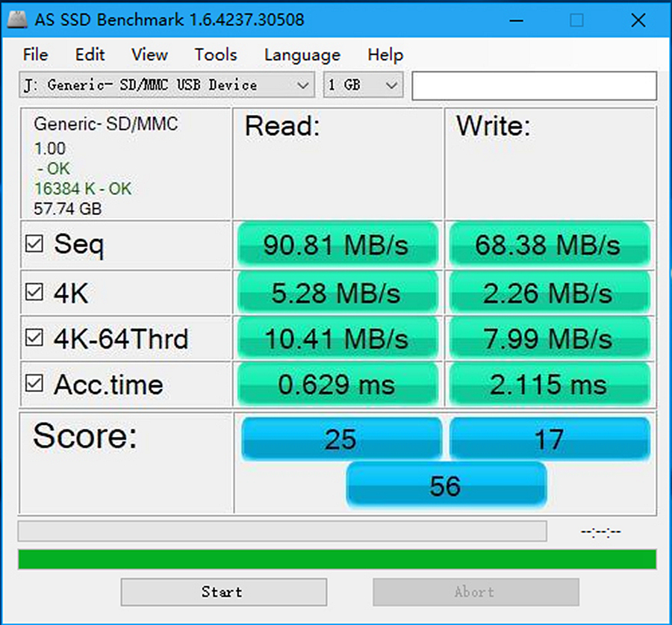Click the total score showing 56
Image resolution: width=672 pixels, height=625 pixels.
point(446,485)
